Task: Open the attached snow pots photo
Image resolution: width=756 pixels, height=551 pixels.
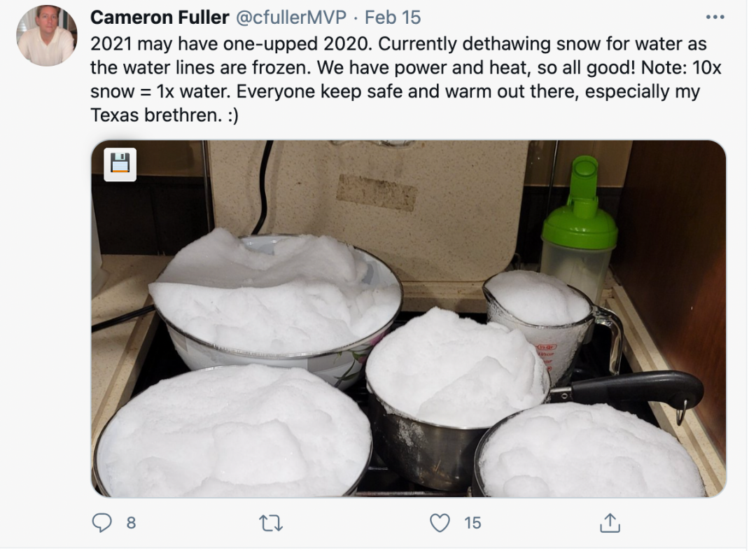Action: coord(409,319)
